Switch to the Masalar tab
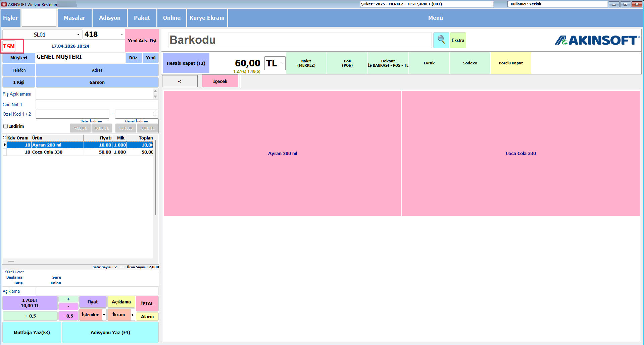644x345 pixels. 75,18
